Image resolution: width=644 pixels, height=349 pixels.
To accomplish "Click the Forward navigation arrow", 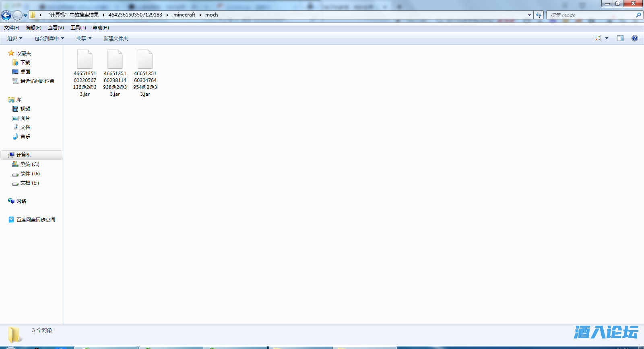I will coord(17,15).
